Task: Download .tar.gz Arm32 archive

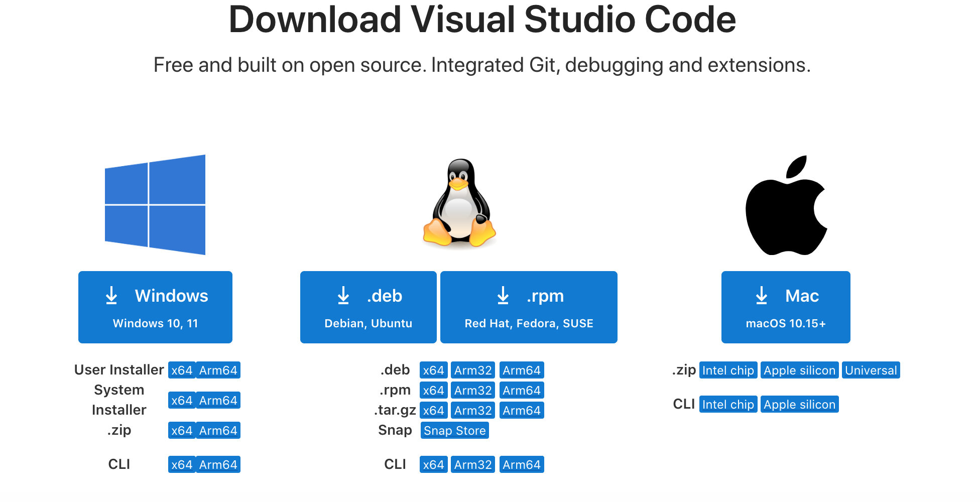Action: (x=473, y=410)
